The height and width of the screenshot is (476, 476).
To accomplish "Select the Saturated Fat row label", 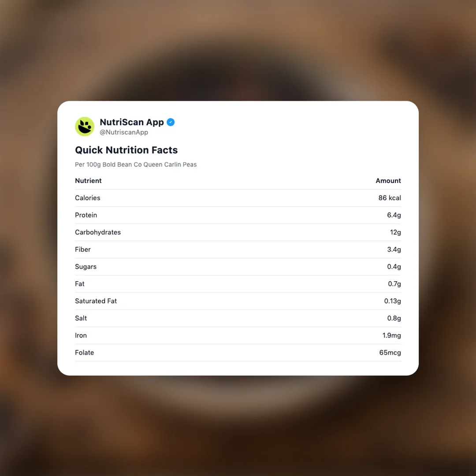I will click(96, 301).
